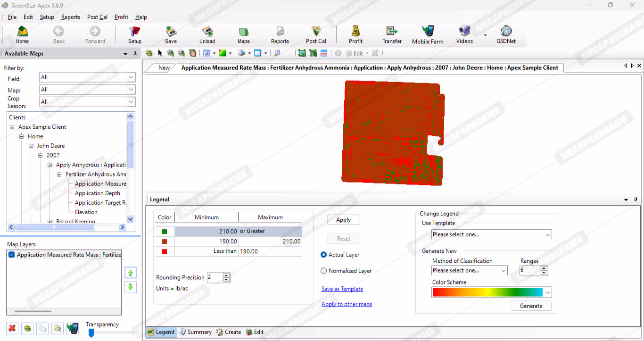Click the Transparency slider handle
This screenshot has width=644, height=341.
91,333
